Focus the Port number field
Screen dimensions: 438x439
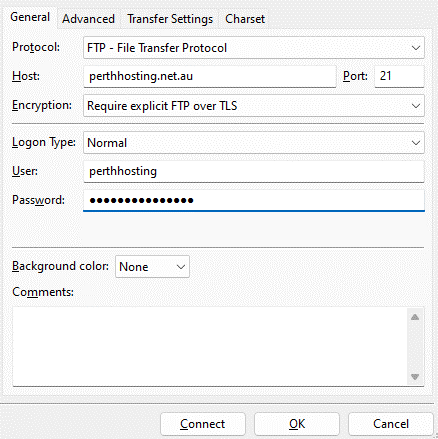point(399,76)
